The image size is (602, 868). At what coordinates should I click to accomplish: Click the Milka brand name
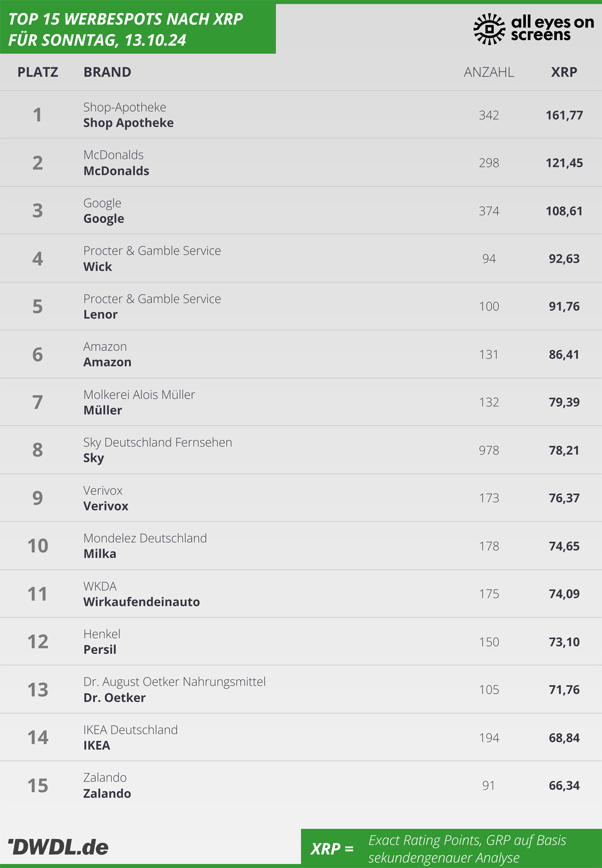(100, 554)
